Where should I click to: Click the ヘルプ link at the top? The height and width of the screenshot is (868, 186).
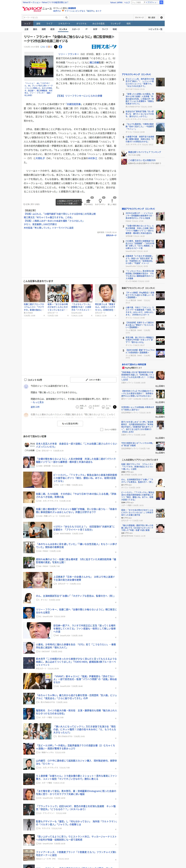(x=127, y=2)
